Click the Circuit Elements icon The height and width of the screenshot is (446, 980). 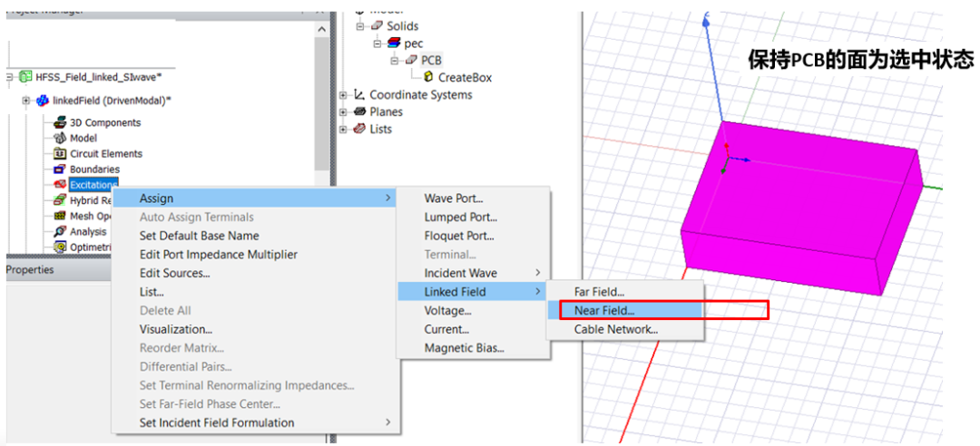pos(60,154)
